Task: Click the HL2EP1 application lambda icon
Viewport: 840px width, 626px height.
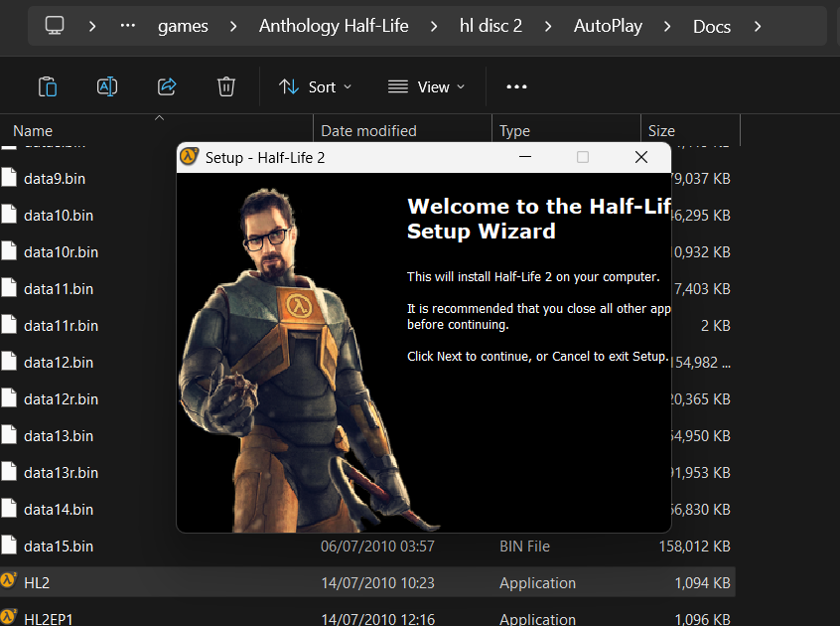Action: 8,617
